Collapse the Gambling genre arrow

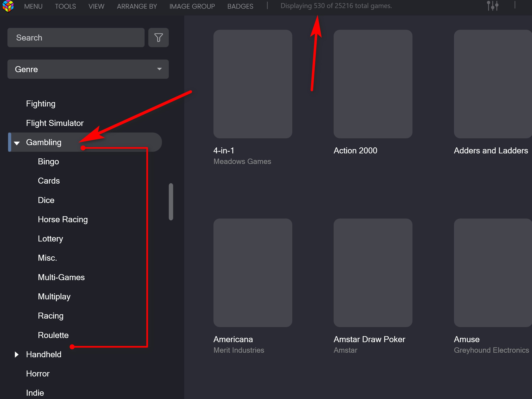tap(17, 143)
